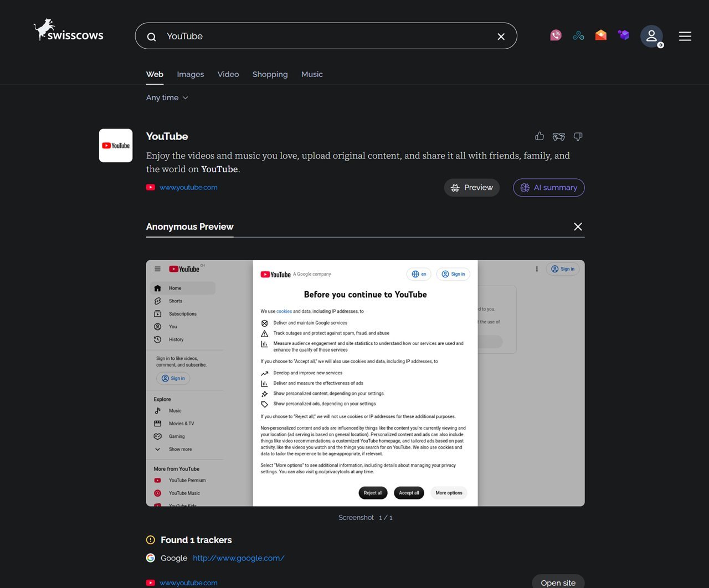The height and width of the screenshot is (588, 709).
Task: Click the "Screenshot 1 / 1" caption
Action: [x=366, y=518]
